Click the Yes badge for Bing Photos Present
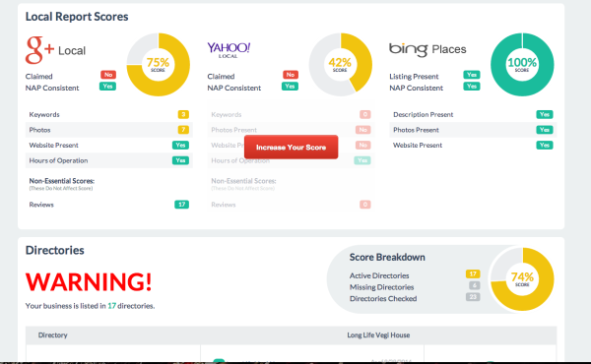 [x=545, y=130]
